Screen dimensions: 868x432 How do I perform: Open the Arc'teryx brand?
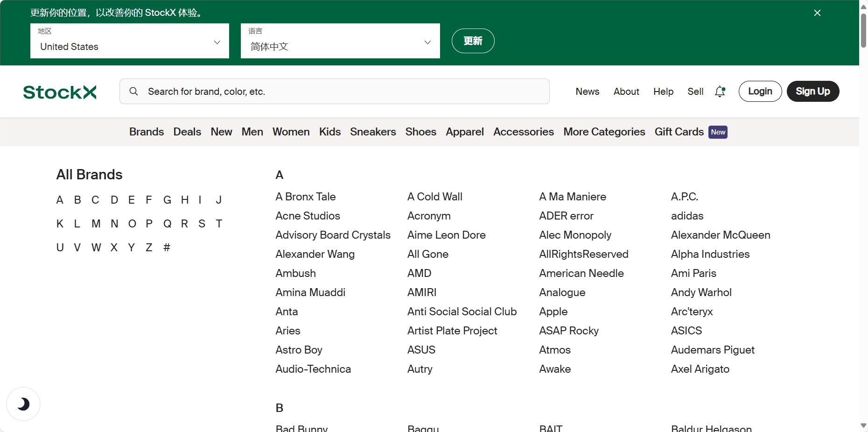(x=692, y=312)
